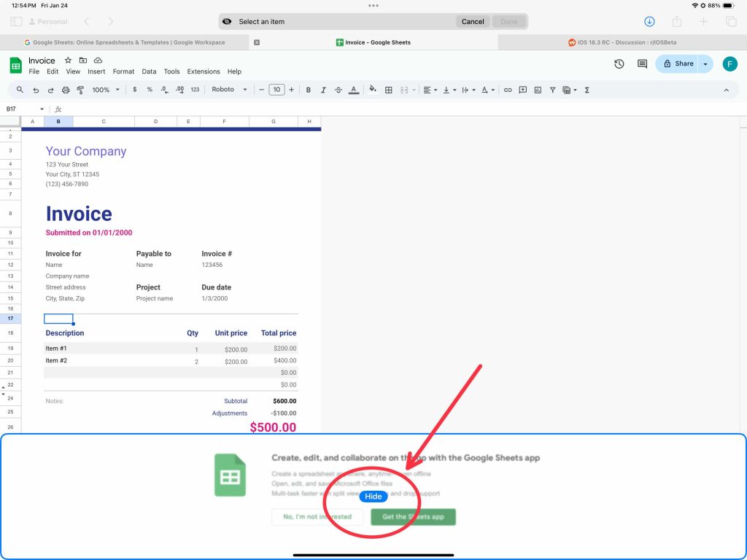Open version history clock icon
747x560 pixels.
coord(619,64)
